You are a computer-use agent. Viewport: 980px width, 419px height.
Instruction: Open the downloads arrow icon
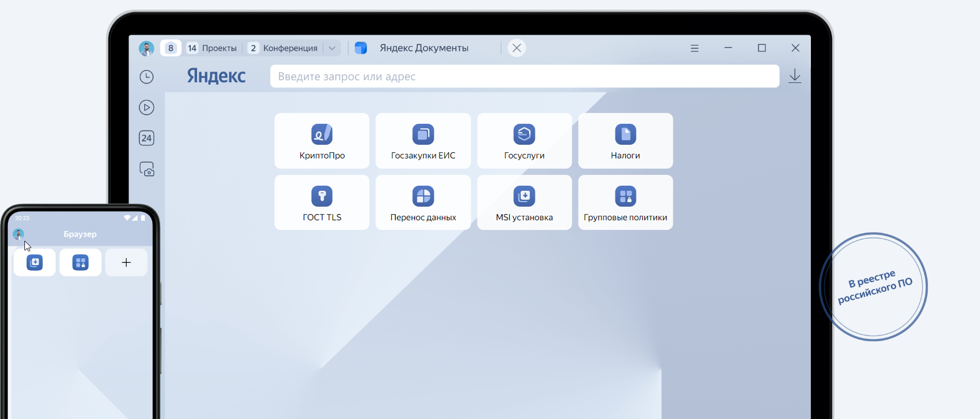point(795,76)
